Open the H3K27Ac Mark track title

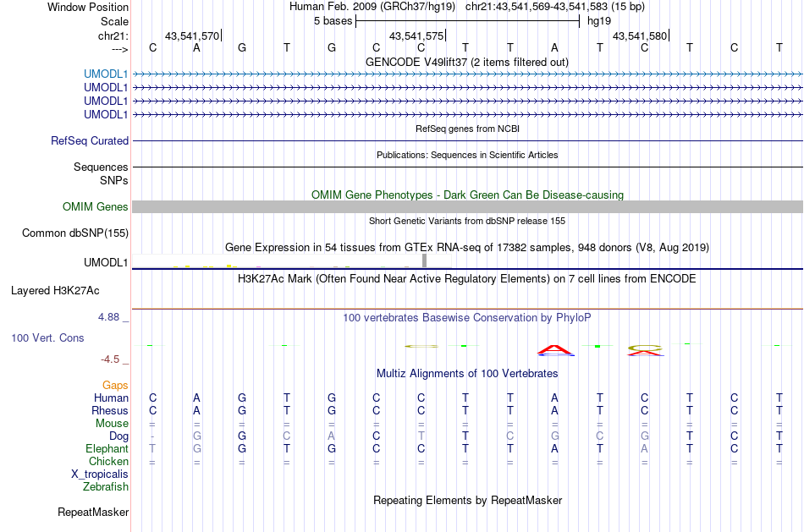coord(467,279)
